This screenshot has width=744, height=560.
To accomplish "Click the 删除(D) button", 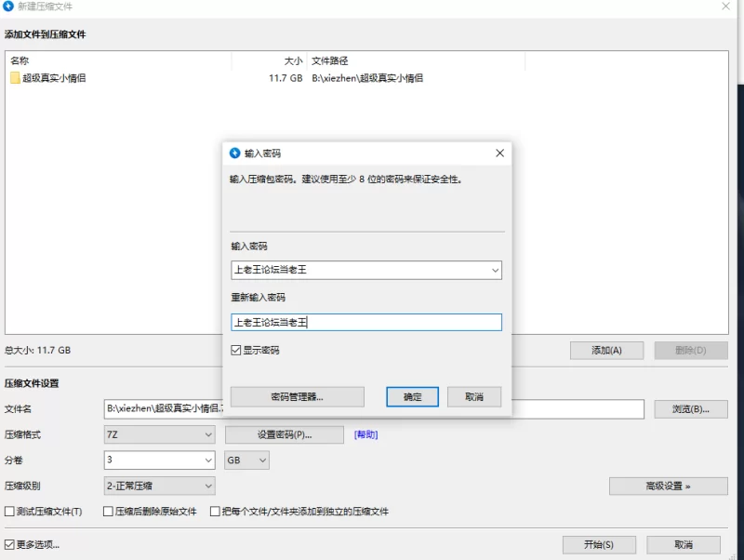I will pyautogui.click(x=691, y=351).
